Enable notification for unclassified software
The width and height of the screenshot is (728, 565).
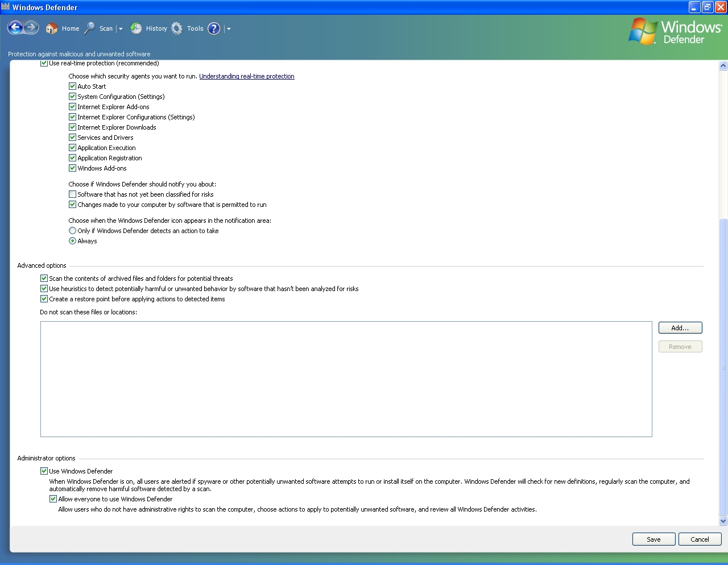(72, 194)
